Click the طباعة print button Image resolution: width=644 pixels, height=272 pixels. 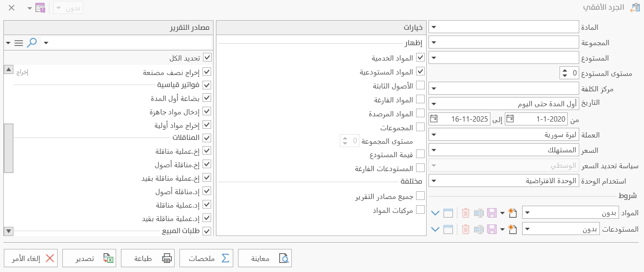pyautogui.click(x=148, y=258)
